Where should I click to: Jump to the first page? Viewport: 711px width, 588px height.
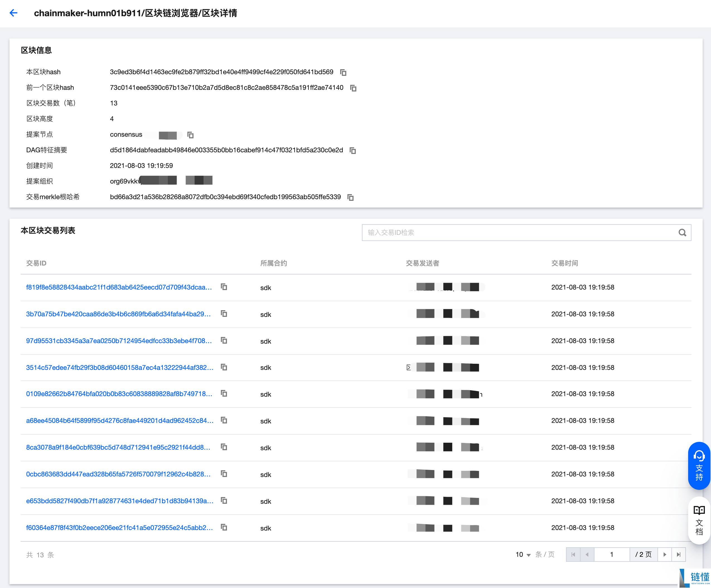tap(573, 555)
